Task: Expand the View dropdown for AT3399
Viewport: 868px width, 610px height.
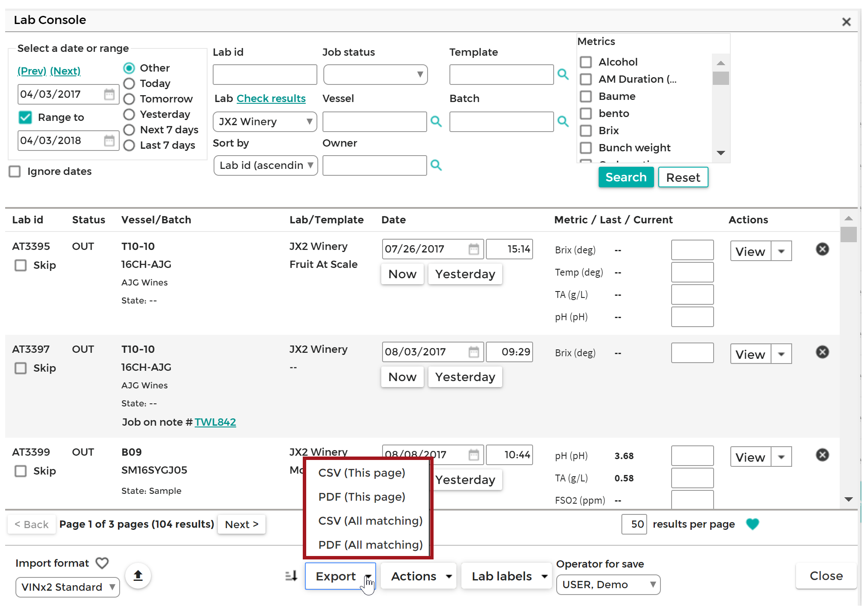Action: point(782,457)
